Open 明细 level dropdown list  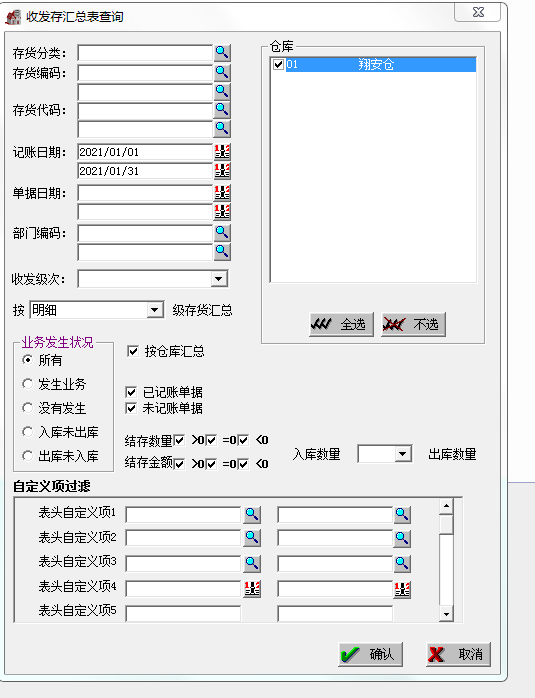(154, 310)
